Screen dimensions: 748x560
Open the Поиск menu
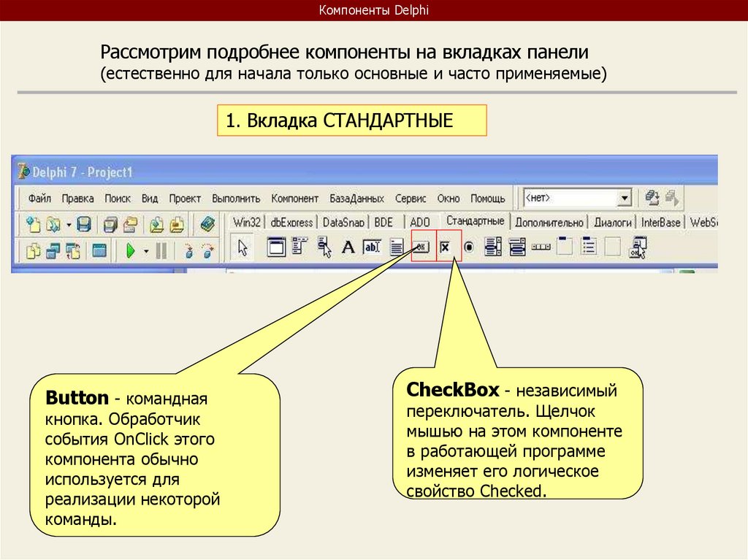[x=118, y=199]
